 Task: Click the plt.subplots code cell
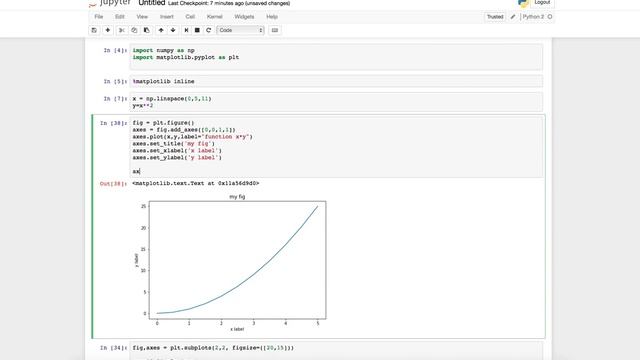point(336,351)
